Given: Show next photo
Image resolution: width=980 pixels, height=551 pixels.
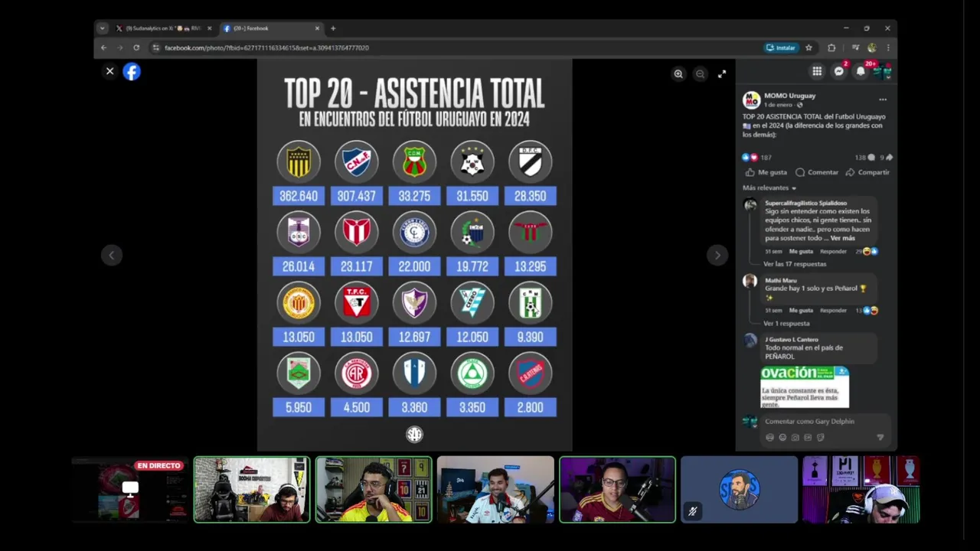Looking at the screenshot, I should tap(717, 256).
